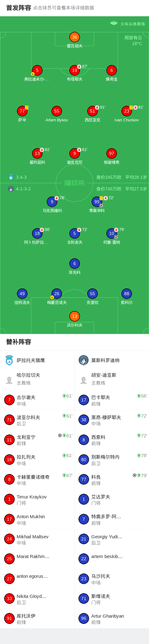The width and height of the screenshot is (149, 644).
Task: Open 萨拉托夫猎鹰 team crest in substitutes
Action: point(9,360)
